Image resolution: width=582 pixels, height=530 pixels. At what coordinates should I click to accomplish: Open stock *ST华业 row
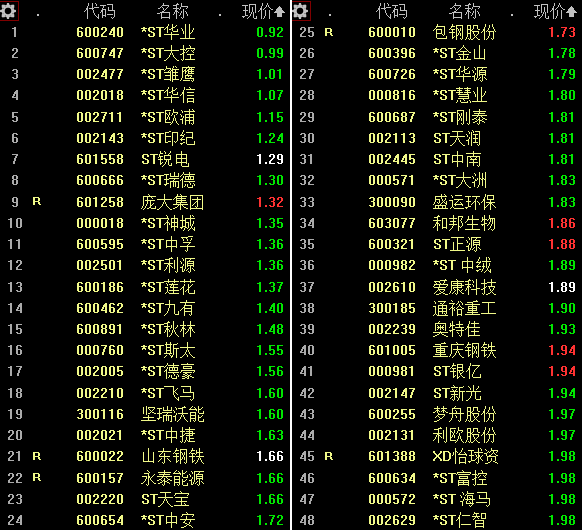pyautogui.click(x=145, y=33)
